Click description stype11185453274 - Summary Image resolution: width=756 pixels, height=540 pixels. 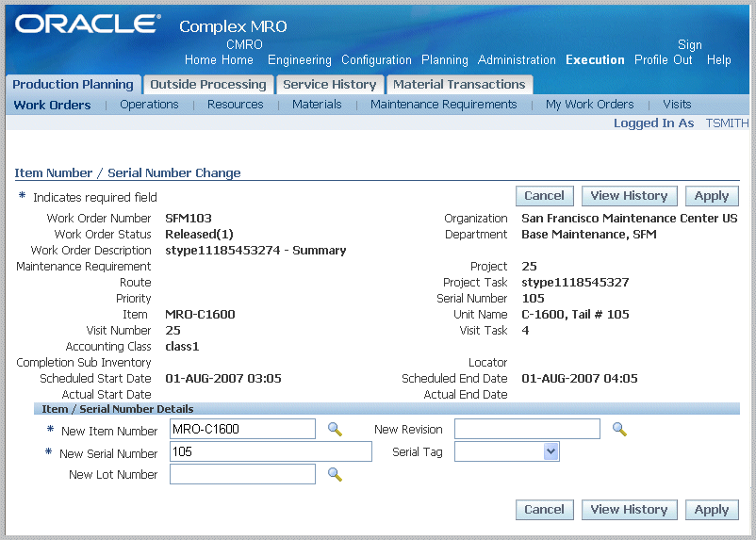[255, 251]
